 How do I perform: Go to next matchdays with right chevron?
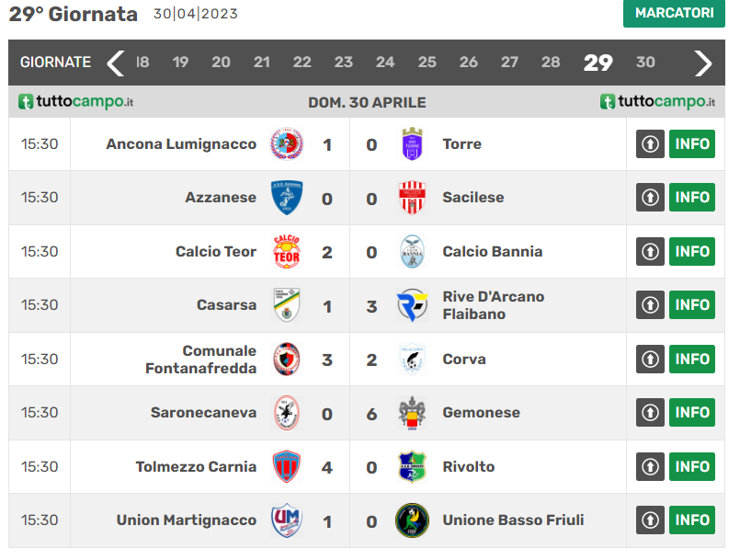coord(703,63)
